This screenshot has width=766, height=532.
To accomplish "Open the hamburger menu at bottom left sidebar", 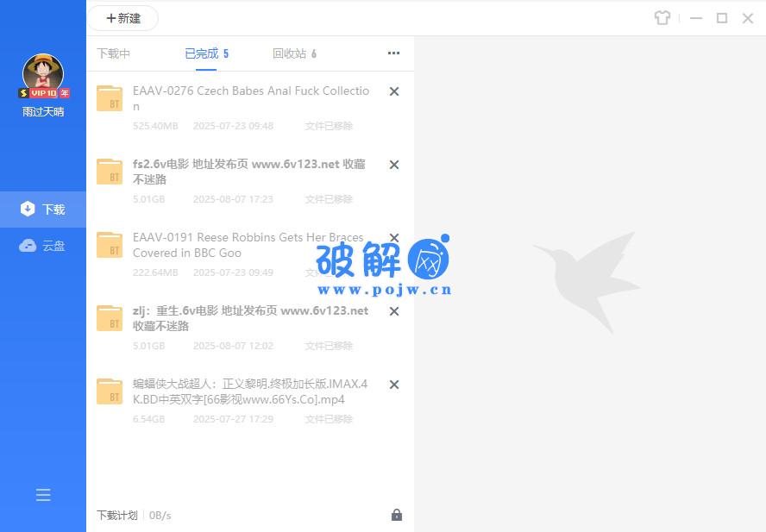I will coord(43,495).
